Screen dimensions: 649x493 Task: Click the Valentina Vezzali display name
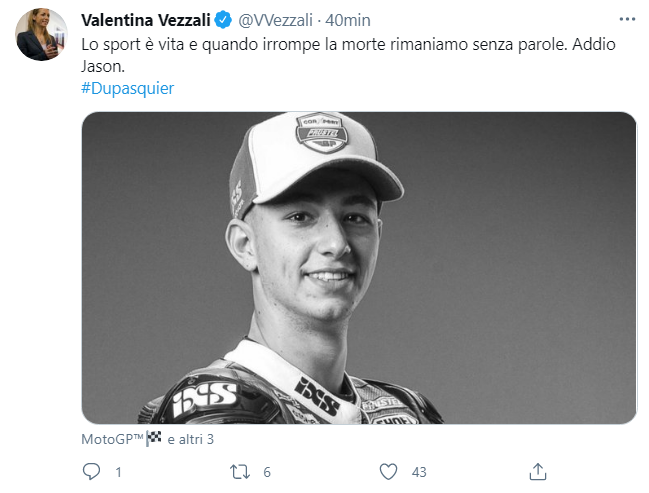pos(146,20)
